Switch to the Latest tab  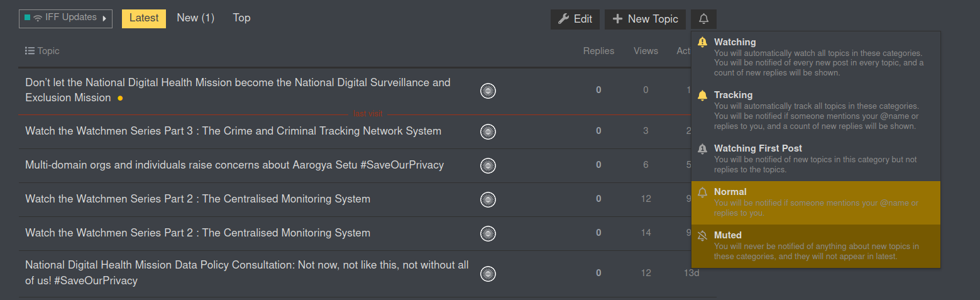144,18
